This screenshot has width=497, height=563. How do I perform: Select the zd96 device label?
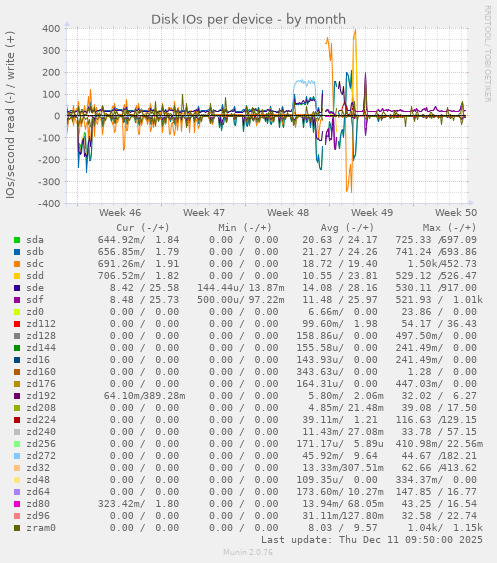tap(38, 516)
